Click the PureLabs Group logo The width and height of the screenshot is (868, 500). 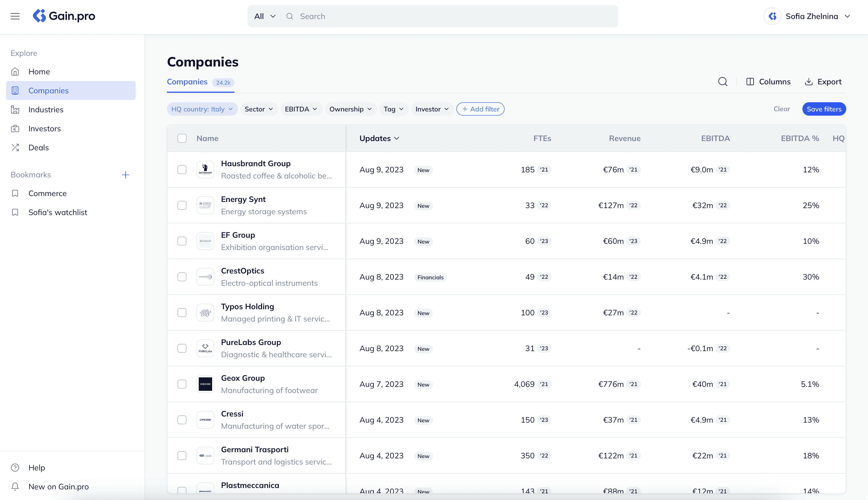pos(205,348)
